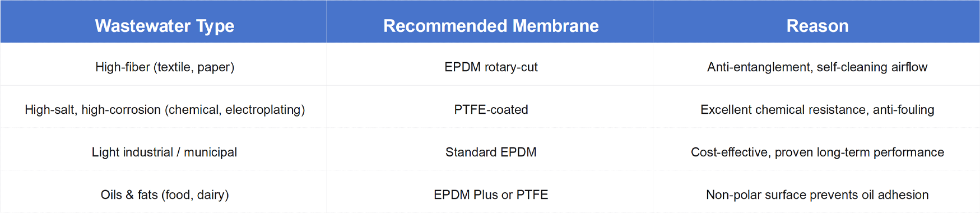Image resolution: width=980 pixels, height=213 pixels.
Task: Click the PTFE-coated membrane cell
Action: [490, 107]
